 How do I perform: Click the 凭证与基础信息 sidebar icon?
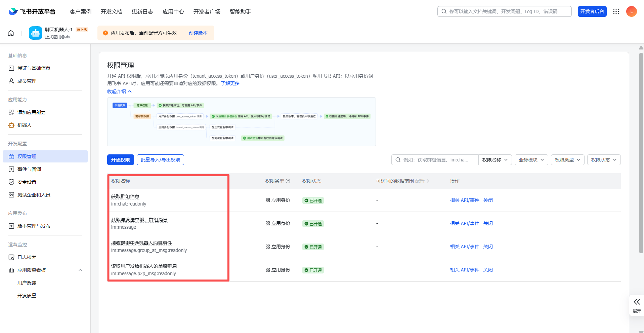coord(11,68)
